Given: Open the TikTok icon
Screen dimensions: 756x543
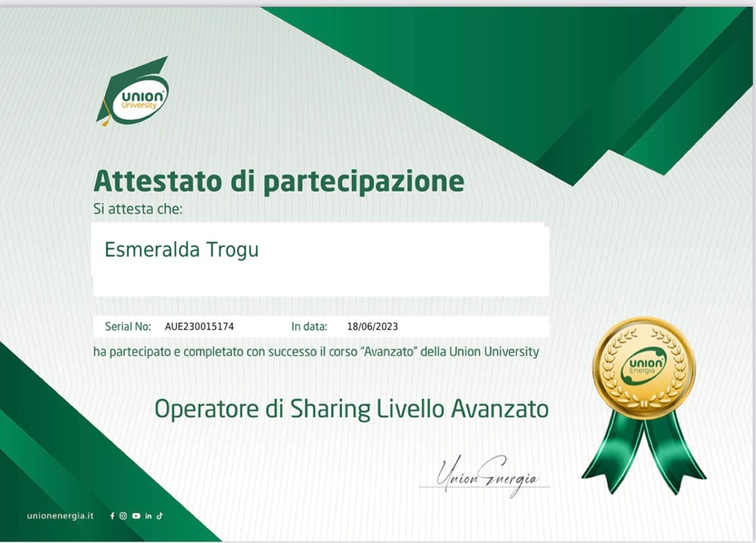Looking at the screenshot, I should [x=160, y=515].
